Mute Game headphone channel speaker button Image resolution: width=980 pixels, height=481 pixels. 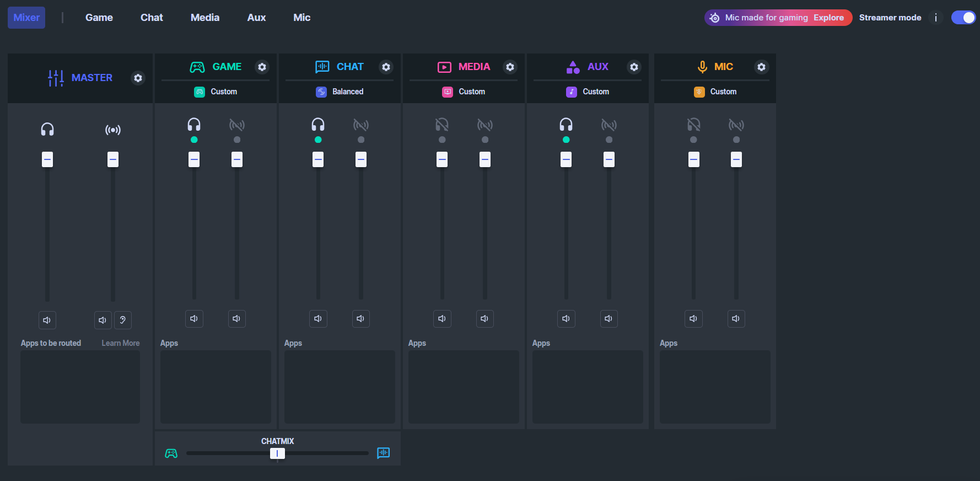tap(194, 318)
